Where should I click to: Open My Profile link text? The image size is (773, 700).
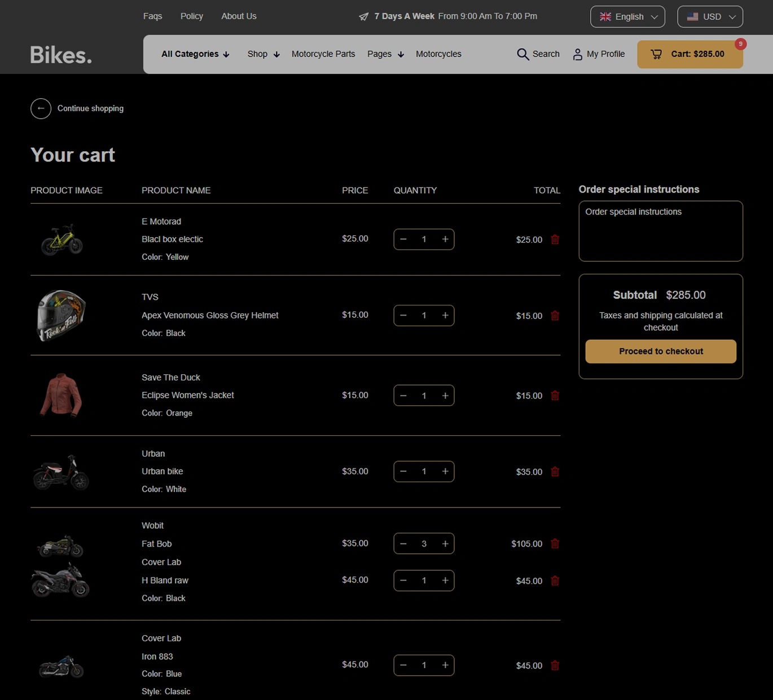coord(605,54)
